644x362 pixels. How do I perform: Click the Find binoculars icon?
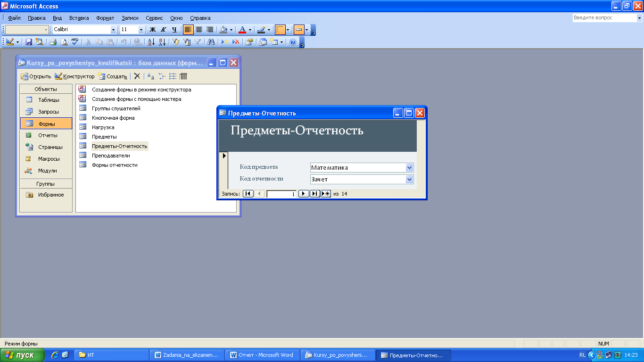coord(211,42)
